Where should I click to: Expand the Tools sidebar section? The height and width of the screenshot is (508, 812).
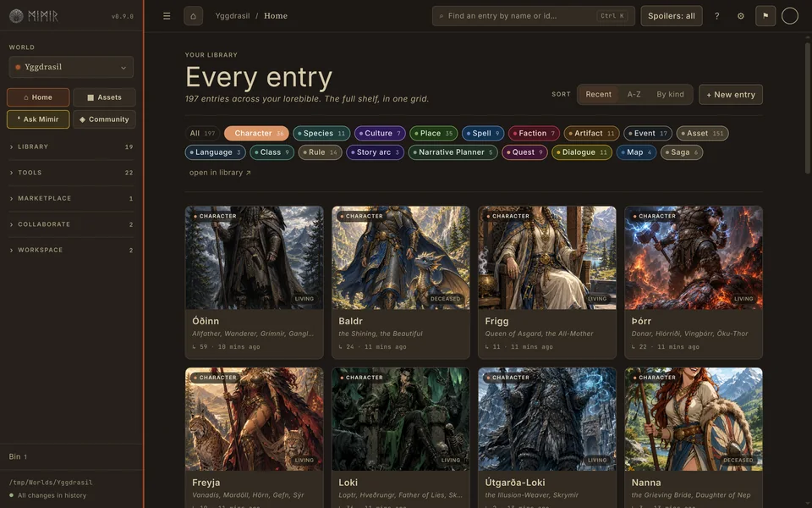[x=71, y=173]
